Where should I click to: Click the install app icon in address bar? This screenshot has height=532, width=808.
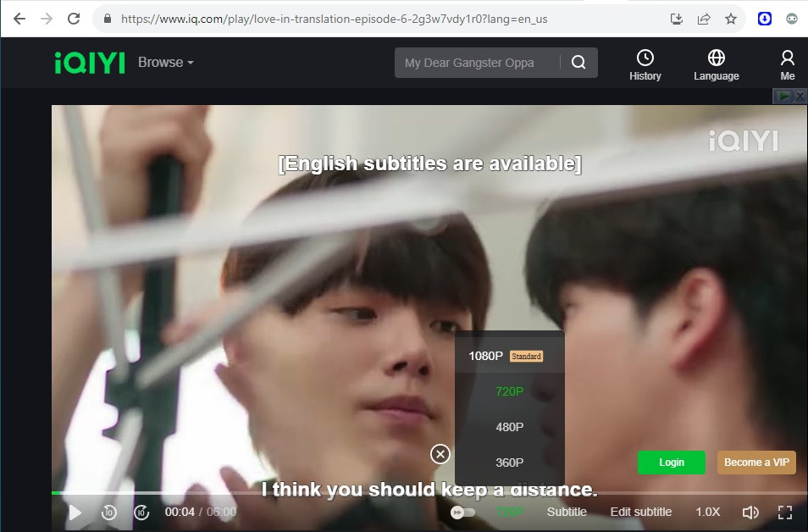pyautogui.click(x=676, y=19)
